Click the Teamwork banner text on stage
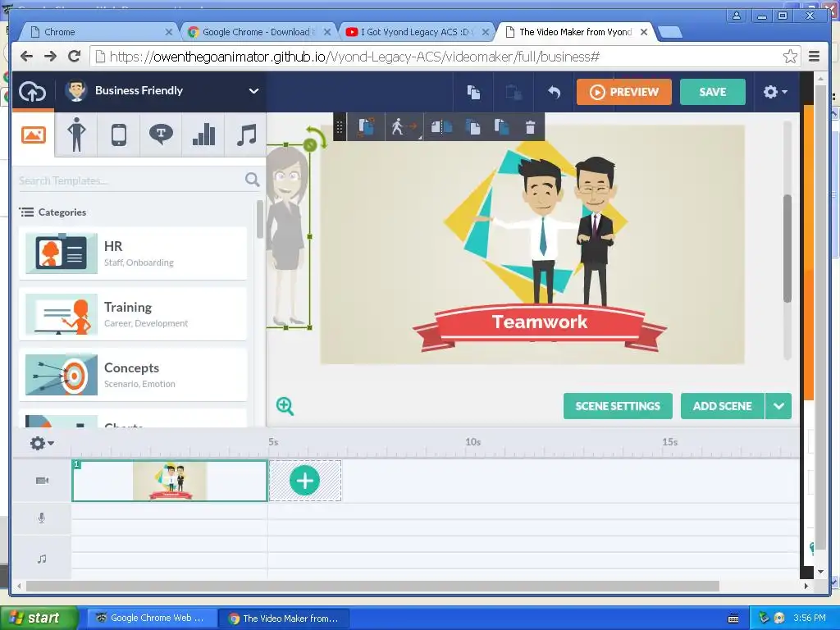 click(x=540, y=322)
